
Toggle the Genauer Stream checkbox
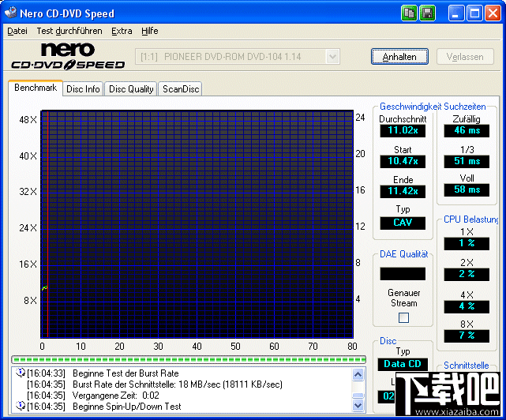click(403, 317)
